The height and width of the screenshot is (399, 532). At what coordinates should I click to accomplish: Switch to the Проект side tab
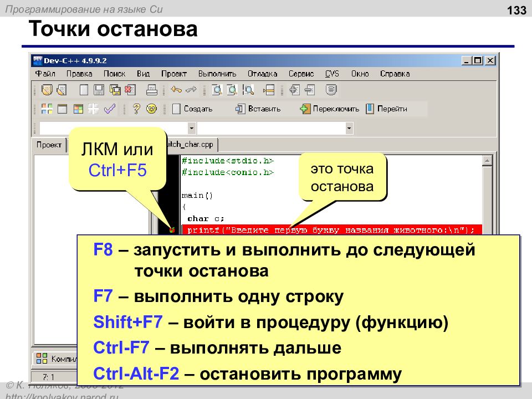point(49,145)
